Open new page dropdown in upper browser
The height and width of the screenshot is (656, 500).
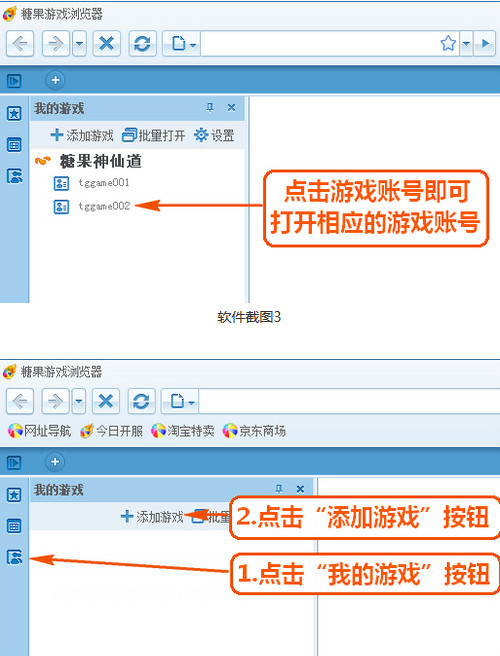click(x=182, y=44)
